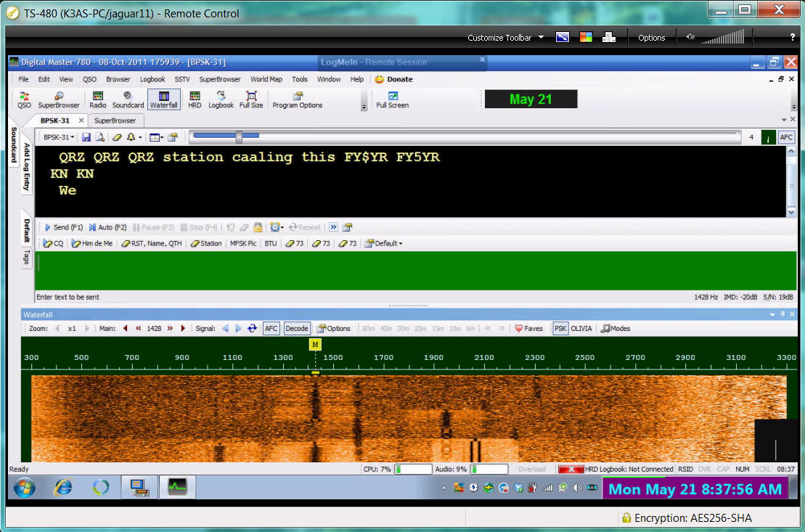Open transmit pane options icon

348,227
